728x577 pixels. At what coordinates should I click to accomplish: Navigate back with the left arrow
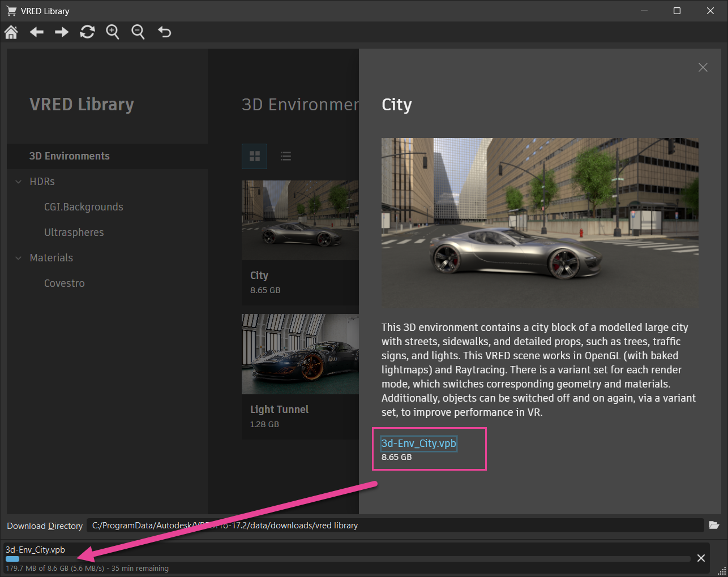[37, 32]
